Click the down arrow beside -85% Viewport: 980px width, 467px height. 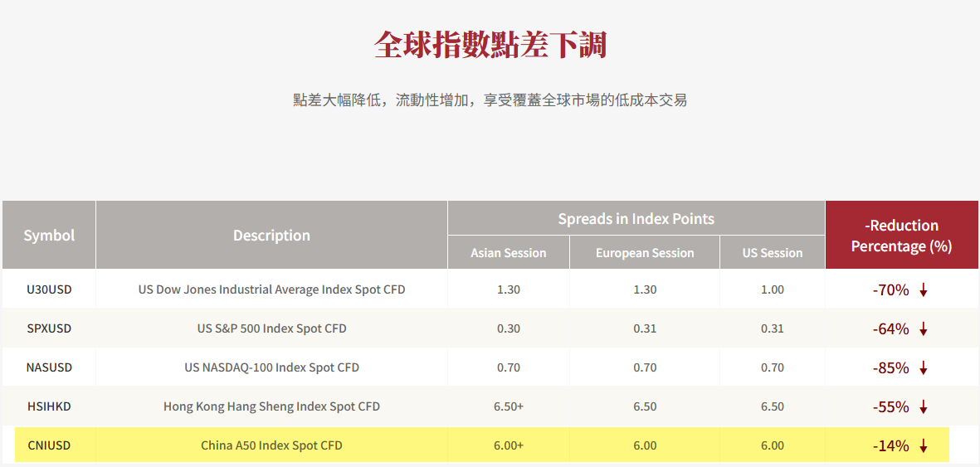click(x=923, y=368)
